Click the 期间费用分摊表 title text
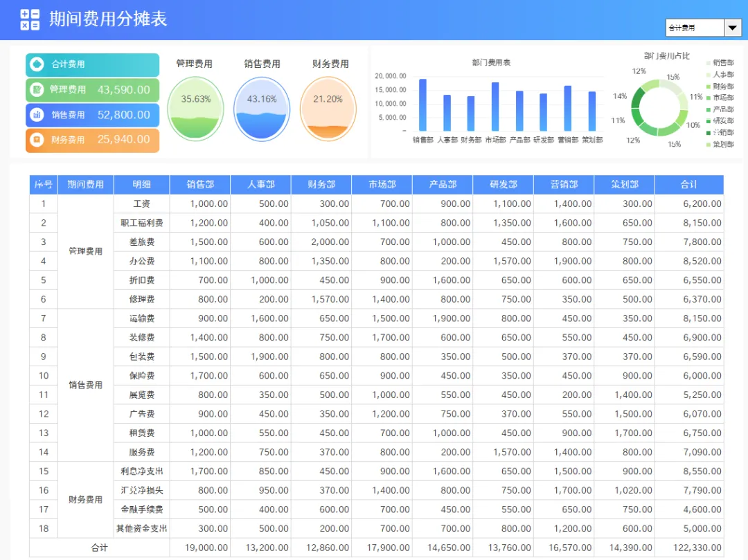 point(108,19)
